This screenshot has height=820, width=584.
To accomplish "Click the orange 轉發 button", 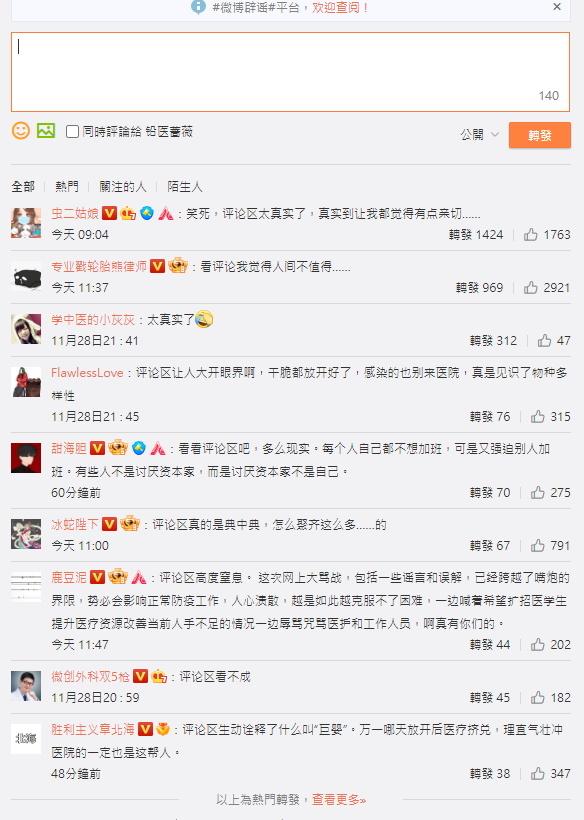I will pos(540,135).
